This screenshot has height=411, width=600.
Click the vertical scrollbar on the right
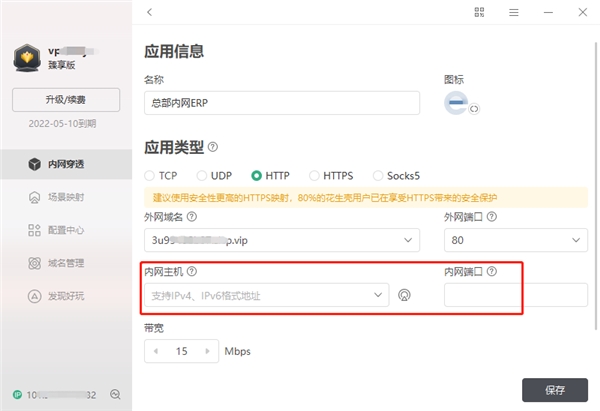596,185
